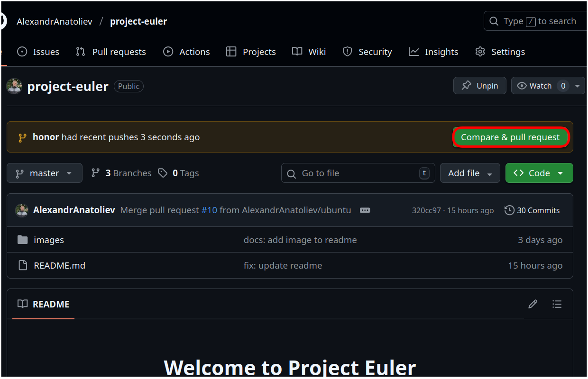The image size is (588, 379).
Task: Open the repository Settings via gear icon
Action: pos(480,52)
